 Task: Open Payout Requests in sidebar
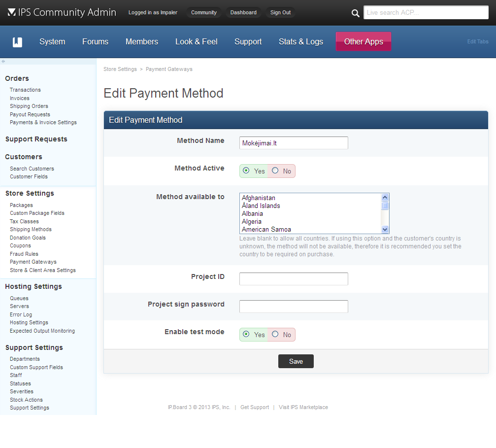tap(30, 114)
